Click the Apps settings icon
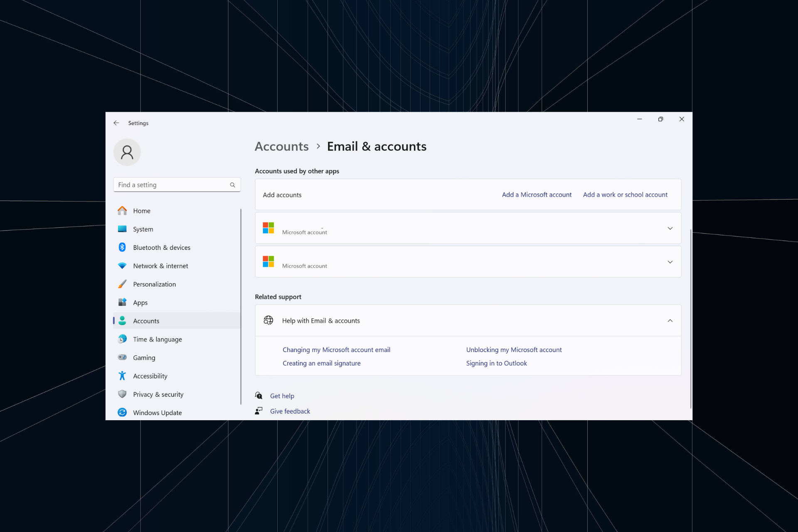 click(x=122, y=302)
